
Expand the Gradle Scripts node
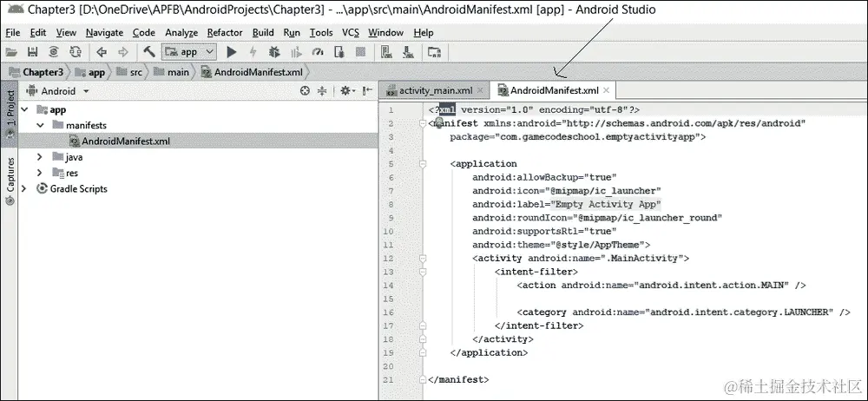coord(23,189)
